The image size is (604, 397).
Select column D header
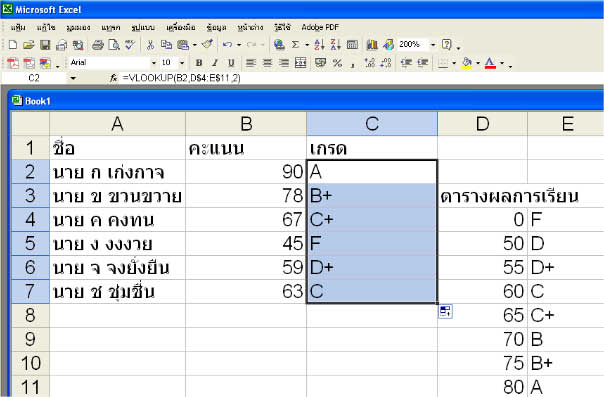tap(482, 124)
